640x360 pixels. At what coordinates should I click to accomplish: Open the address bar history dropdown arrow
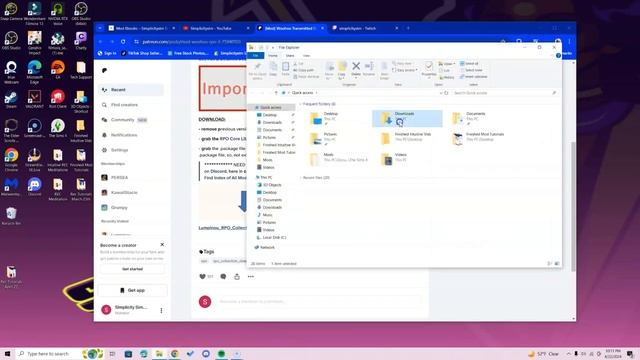pyautogui.click(x=441, y=93)
